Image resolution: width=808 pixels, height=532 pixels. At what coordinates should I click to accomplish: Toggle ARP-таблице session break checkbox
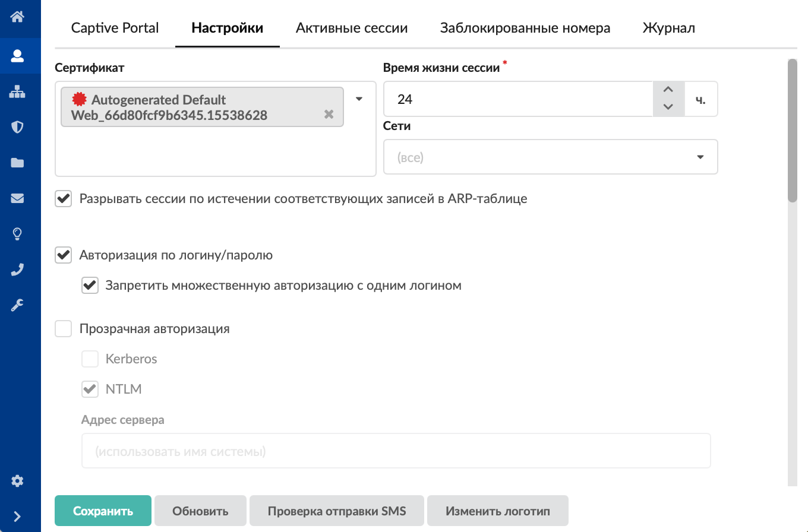(x=64, y=199)
